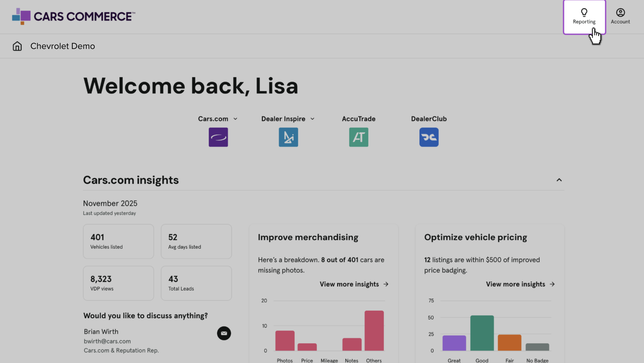Click the green Good bar in pricing chart
This screenshot has height=363, width=644.
482,333
